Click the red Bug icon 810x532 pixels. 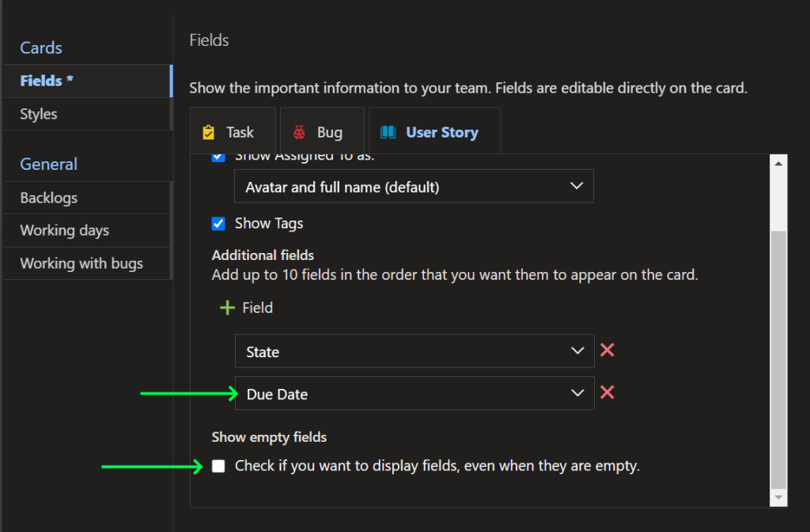click(x=299, y=132)
